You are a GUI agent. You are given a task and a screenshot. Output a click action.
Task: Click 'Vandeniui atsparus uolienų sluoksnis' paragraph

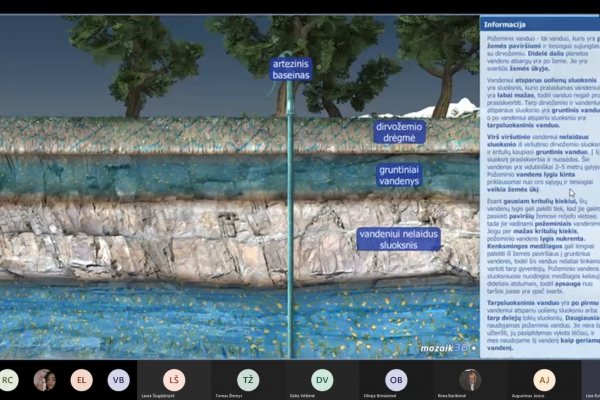coord(543,103)
